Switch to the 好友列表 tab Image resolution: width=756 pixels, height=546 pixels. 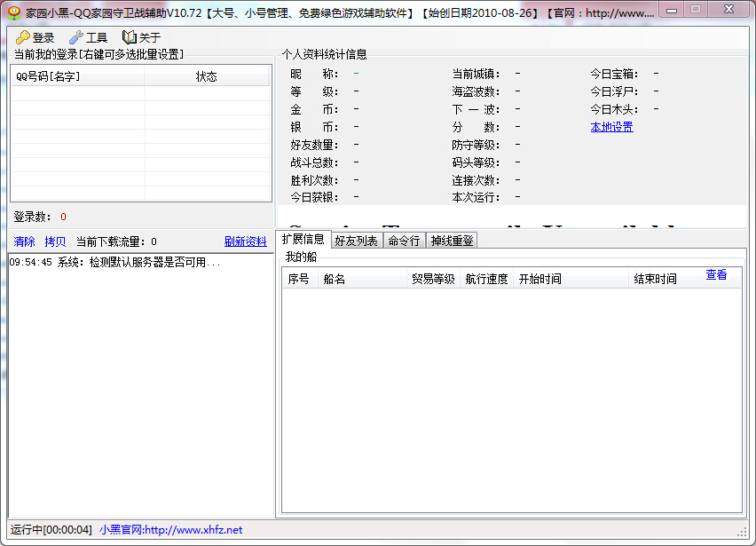point(356,240)
